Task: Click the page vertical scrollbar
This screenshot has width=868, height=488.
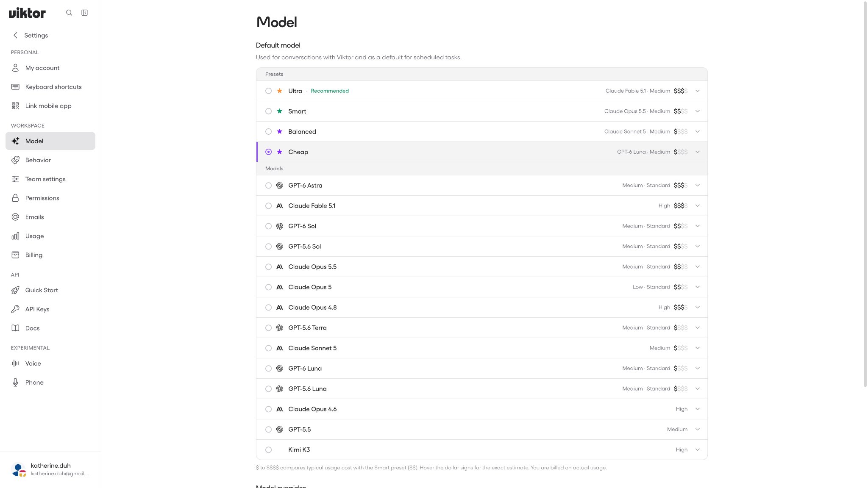Action: click(x=865, y=194)
